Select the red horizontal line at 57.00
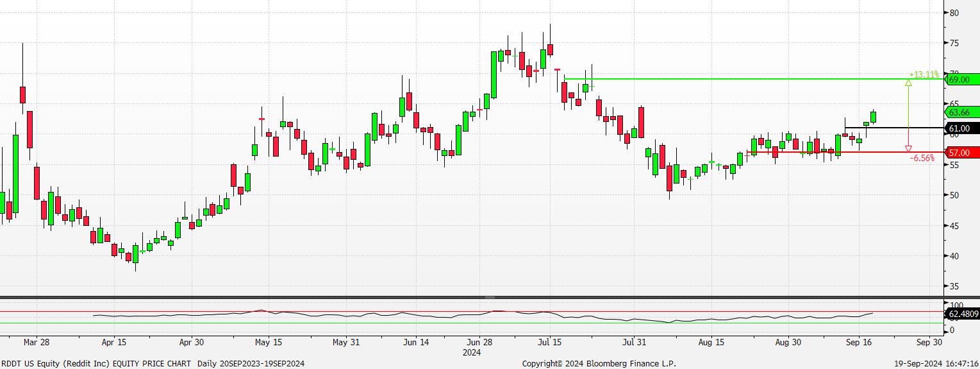The image size is (980, 369). pyautogui.click(x=833, y=152)
